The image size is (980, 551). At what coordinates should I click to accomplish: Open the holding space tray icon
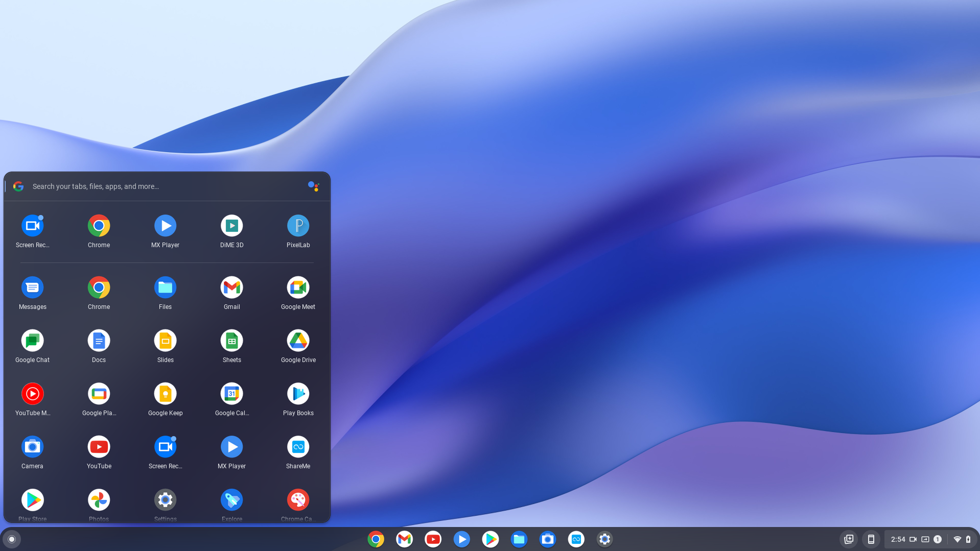click(849, 539)
